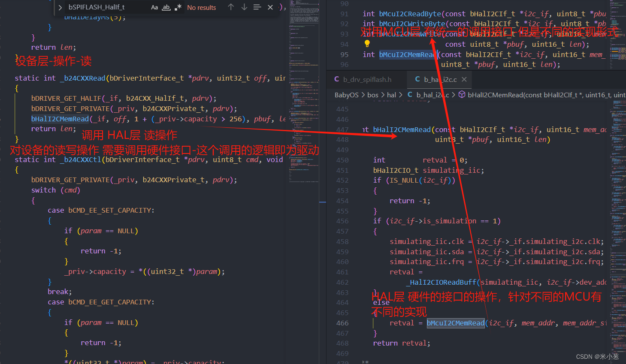Click line number 91 in gutter
Image resolution: width=626 pixels, height=364 pixels.
(345, 14)
